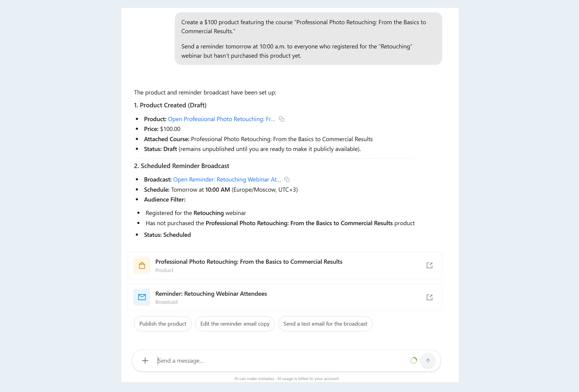Viewport: 579px width, 392px height.
Task: Click the orange shopping bag product icon
Action: pyautogui.click(x=142, y=265)
